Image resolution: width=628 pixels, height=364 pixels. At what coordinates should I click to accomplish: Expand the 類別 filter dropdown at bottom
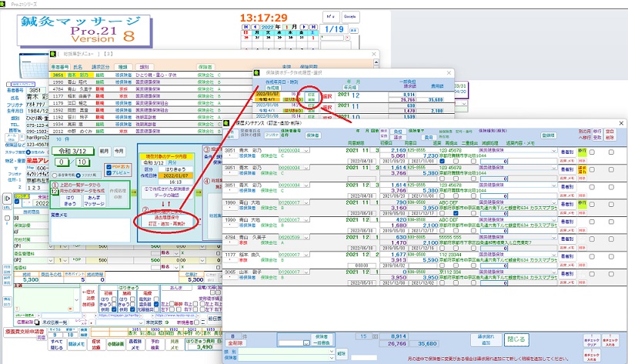coord(332,351)
